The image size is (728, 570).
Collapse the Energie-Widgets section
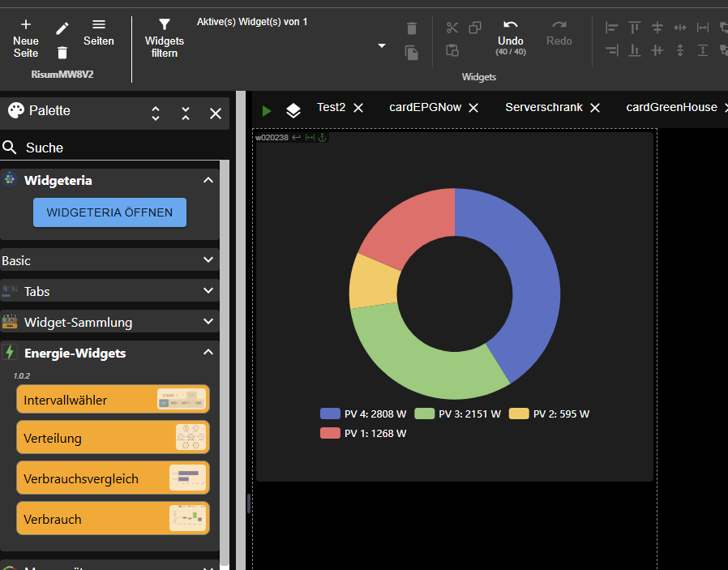coord(208,353)
